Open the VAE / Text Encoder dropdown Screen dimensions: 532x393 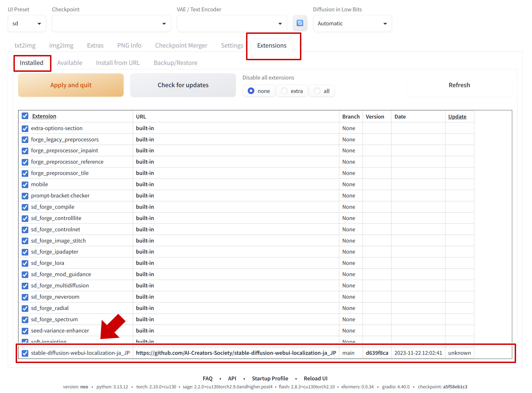click(x=231, y=24)
